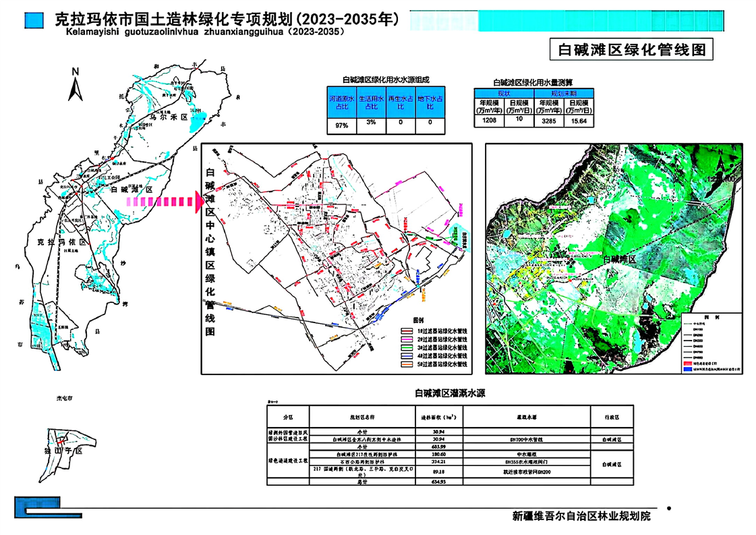
Task: Click the 5#过滤器站绿化水管线 legend swatch
Action: click(407, 364)
